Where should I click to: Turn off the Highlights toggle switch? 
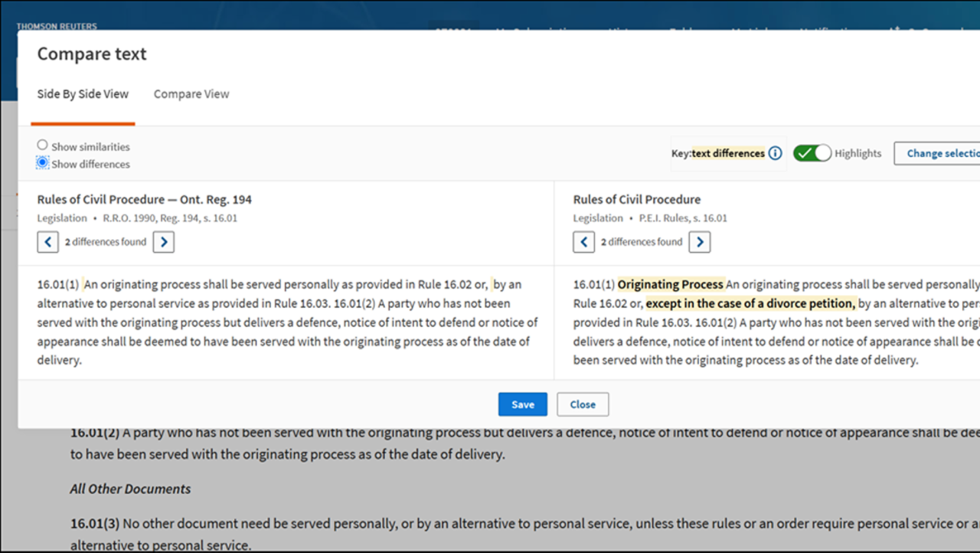812,153
